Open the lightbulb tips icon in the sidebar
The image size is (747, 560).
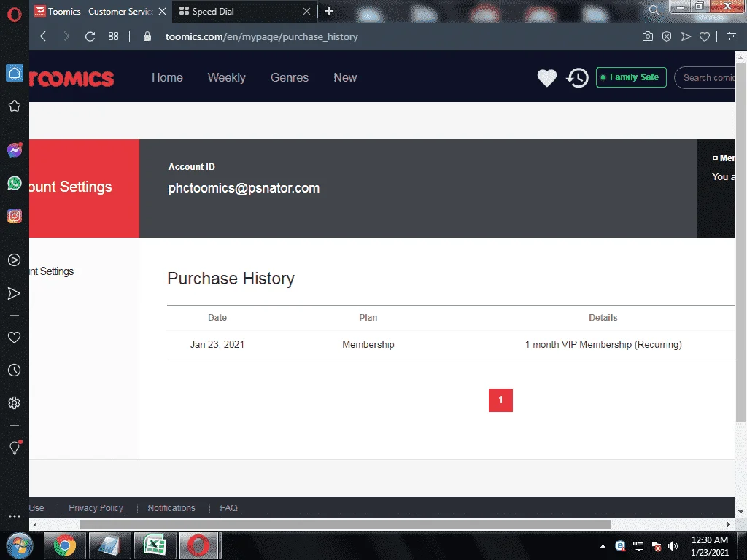coord(15,448)
